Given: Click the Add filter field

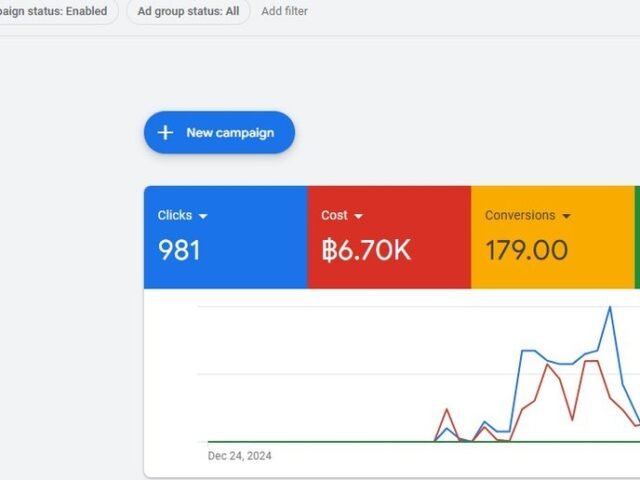Looking at the screenshot, I should (x=285, y=11).
